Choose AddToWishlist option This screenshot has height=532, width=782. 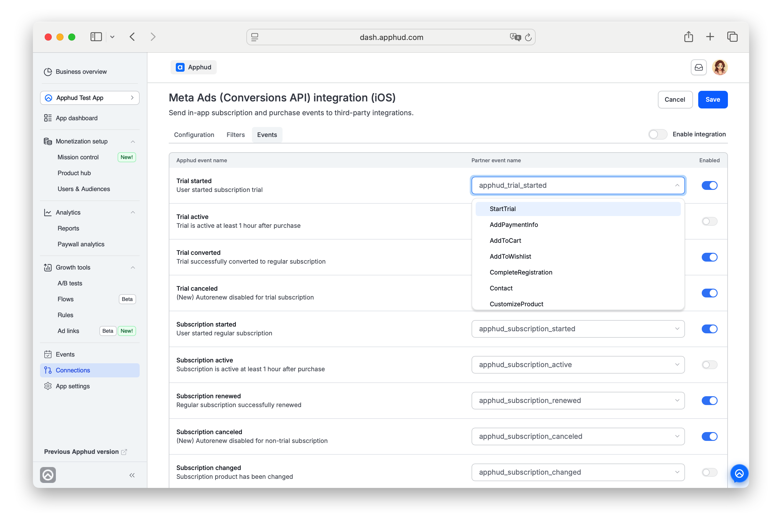pyautogui.click(x=578, y=256)
